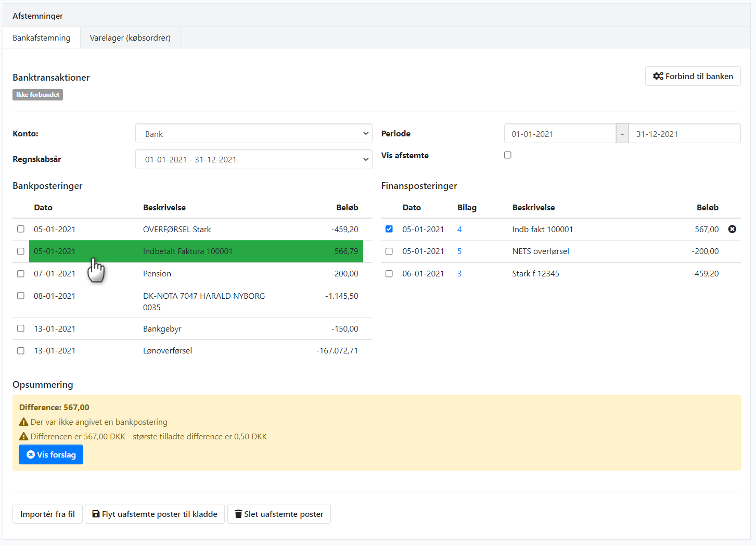Enable the Vis afstemte checkbox

(x=508, y=155)
